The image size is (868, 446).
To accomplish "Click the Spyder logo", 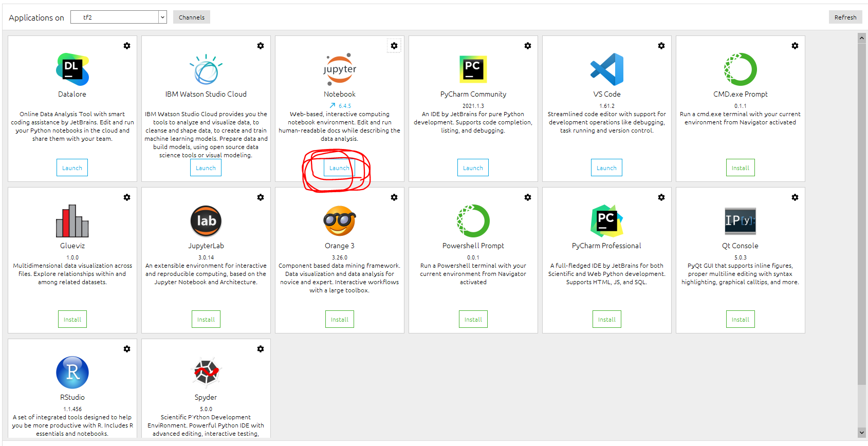I will [x=206, y=373].
